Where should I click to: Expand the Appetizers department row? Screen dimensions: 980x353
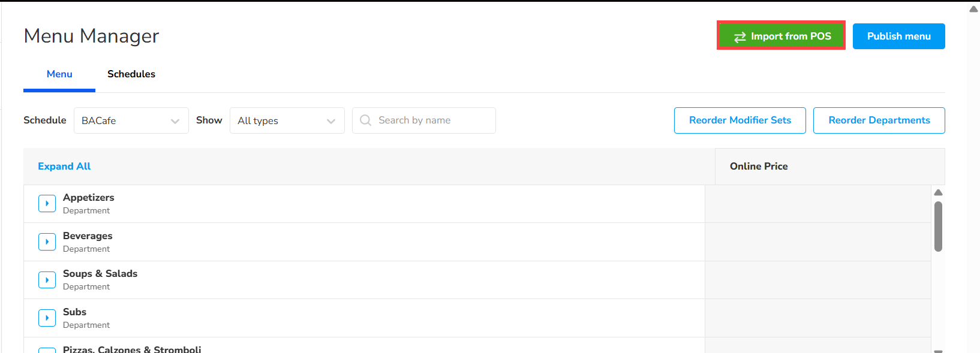click(47, 204)
